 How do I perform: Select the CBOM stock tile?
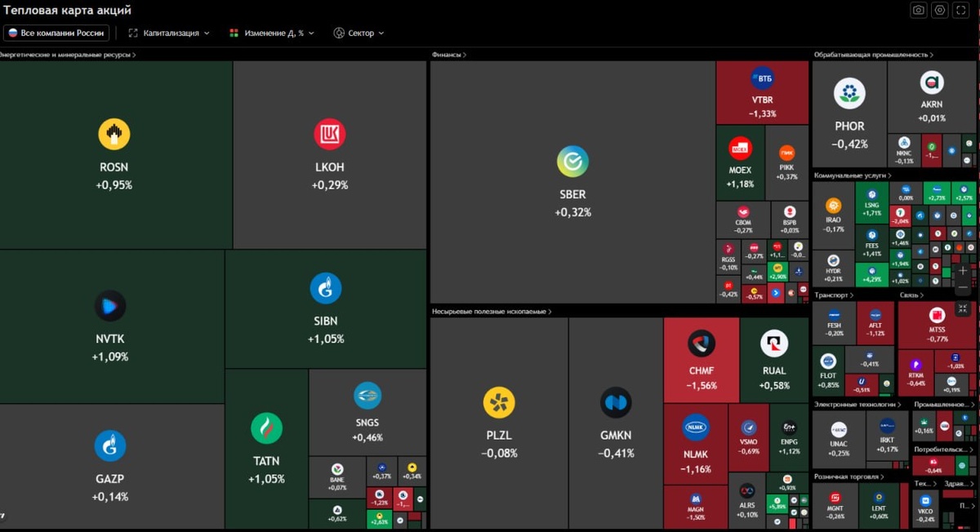click(743, 220)
